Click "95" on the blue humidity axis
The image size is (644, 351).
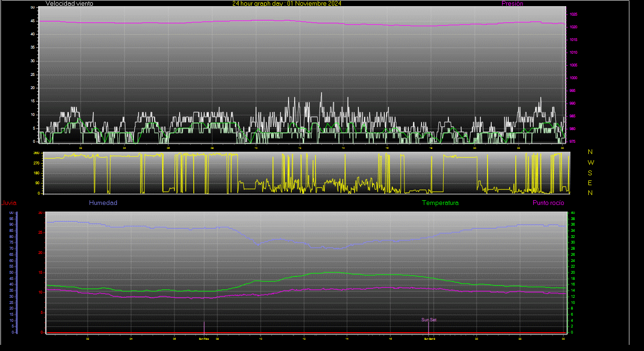[11, 219]
